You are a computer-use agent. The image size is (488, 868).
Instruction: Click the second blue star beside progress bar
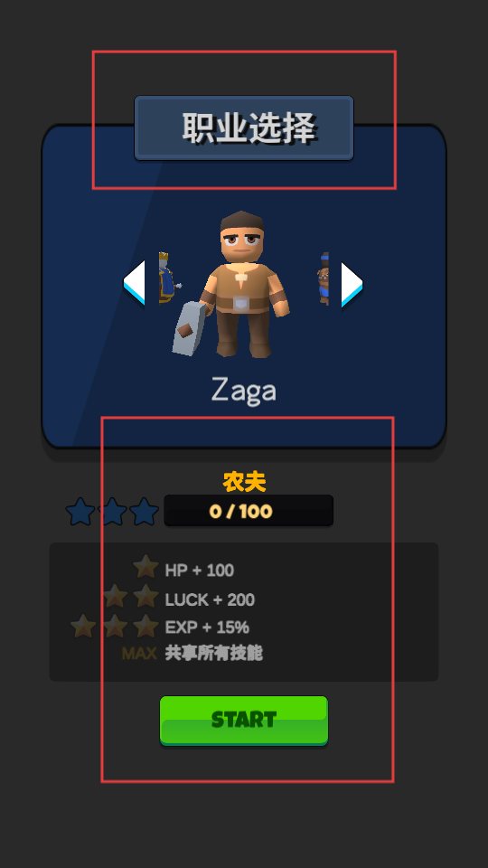tap(112, 511)
